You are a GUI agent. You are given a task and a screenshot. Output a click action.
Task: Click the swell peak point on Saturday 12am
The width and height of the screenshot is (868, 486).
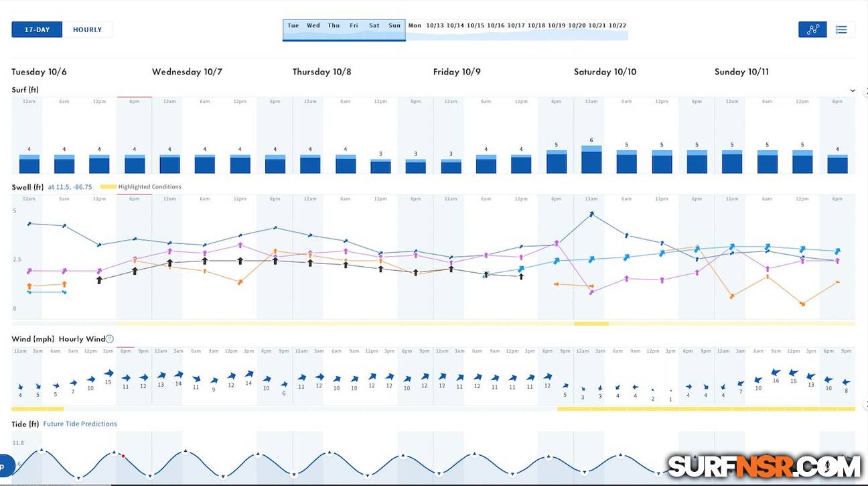591,215
